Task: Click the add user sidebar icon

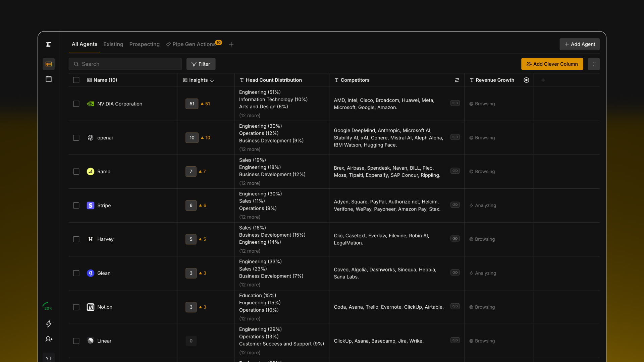Action: 49,339
